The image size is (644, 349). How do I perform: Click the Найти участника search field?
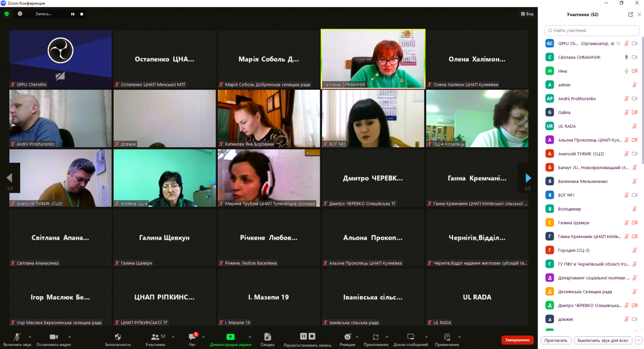coord(592,30)
